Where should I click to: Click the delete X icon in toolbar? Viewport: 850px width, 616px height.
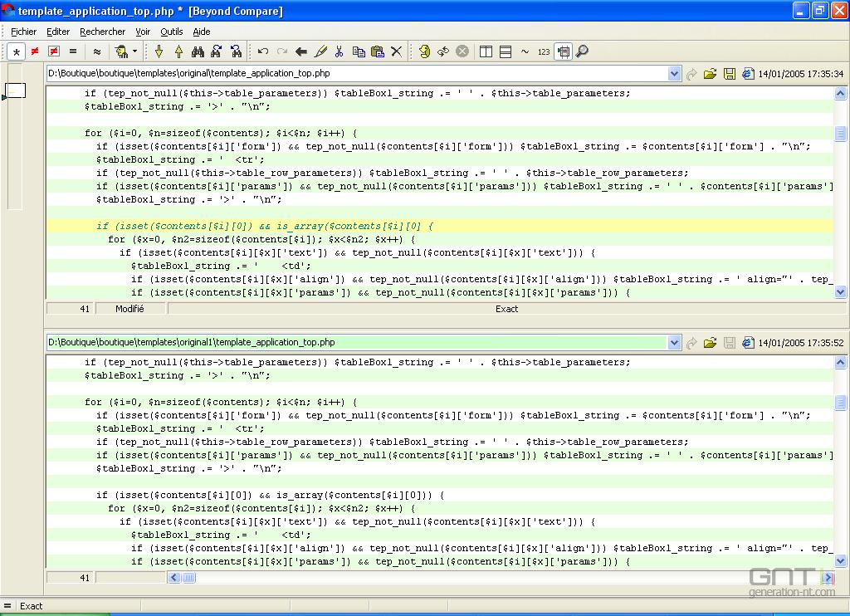click(x=396, y=51)
